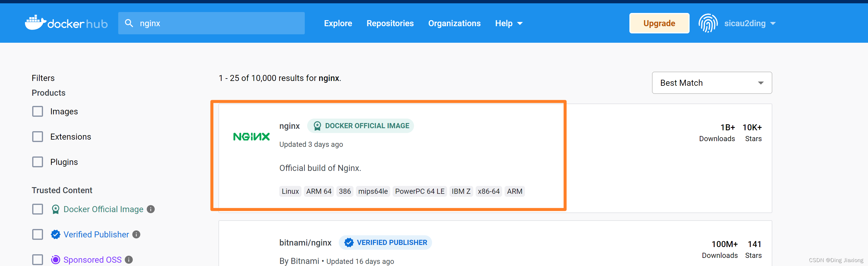Go to Explore in top navigation

(x=338, y=23)
